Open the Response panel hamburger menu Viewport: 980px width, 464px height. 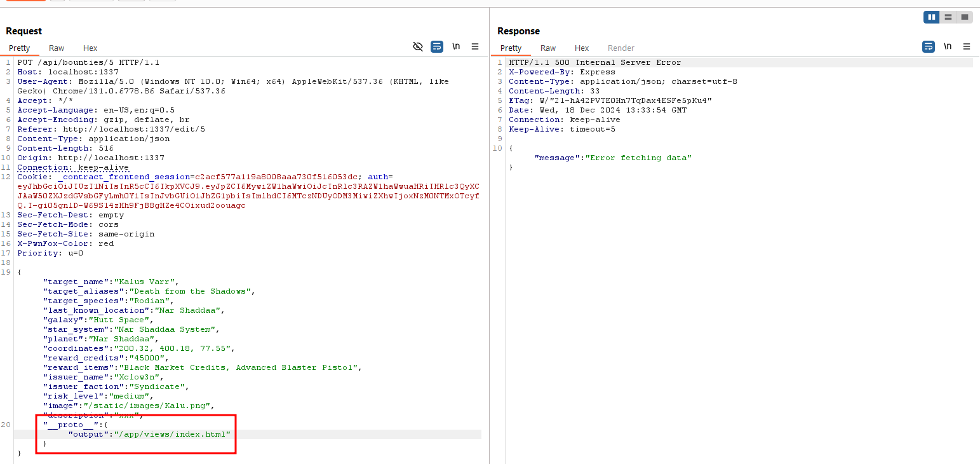(967, 47)
